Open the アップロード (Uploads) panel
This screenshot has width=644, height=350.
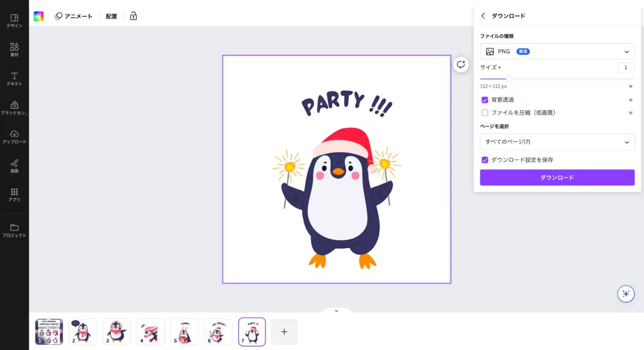tap(14, 137)
